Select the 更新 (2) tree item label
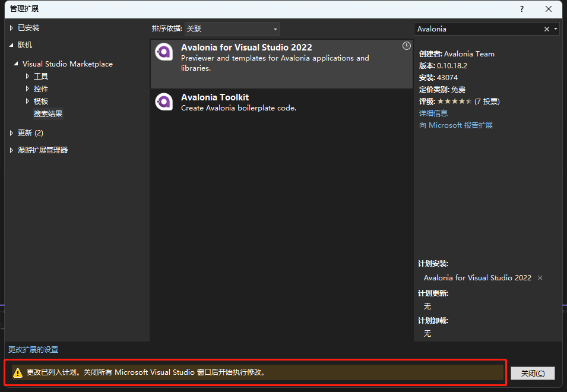The height and width of the screenshot is (392, 567). [30, 133]
